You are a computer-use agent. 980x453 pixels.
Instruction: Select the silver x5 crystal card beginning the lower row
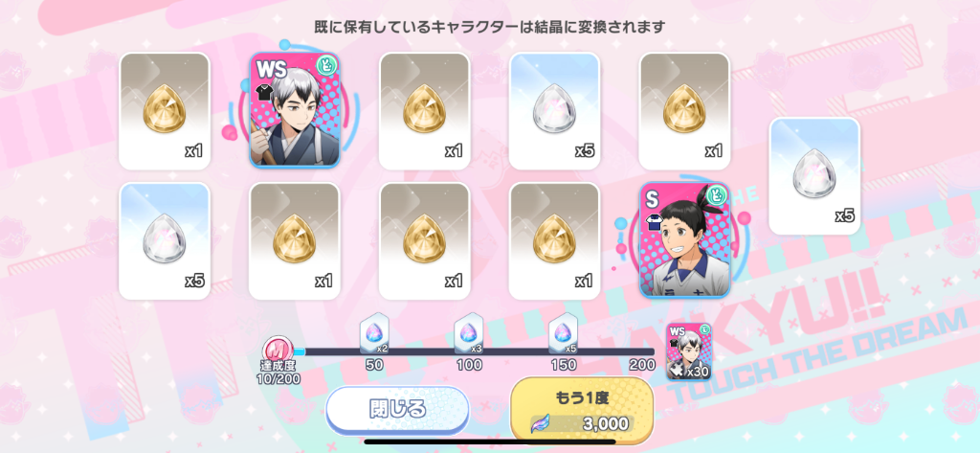tap(165, 241)
